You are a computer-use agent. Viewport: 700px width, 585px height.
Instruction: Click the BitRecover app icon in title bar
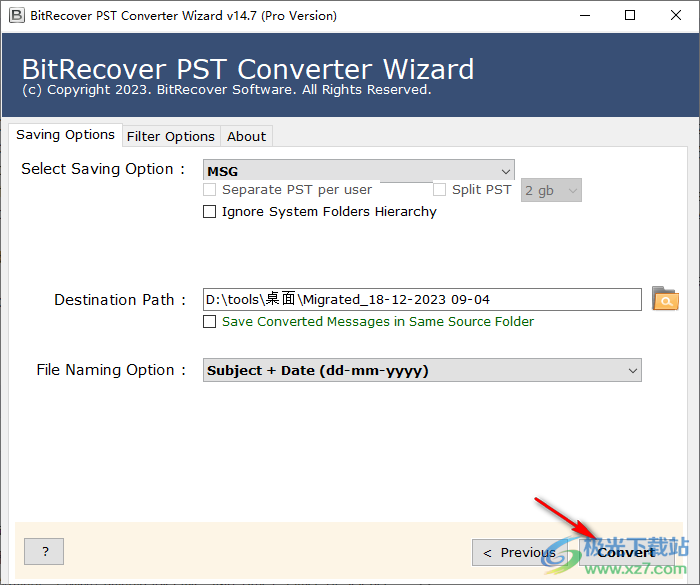[x=17, y=16]
